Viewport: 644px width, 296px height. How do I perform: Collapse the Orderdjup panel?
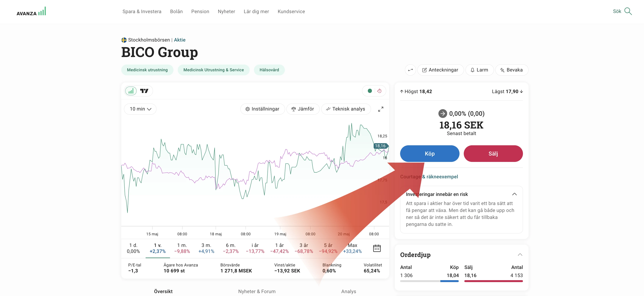[520, 255]
